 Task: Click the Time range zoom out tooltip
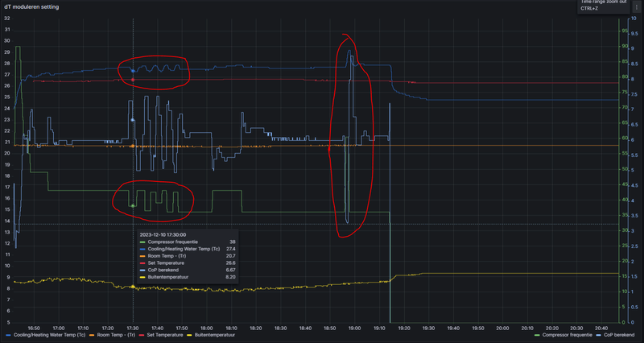click(603, 6)
